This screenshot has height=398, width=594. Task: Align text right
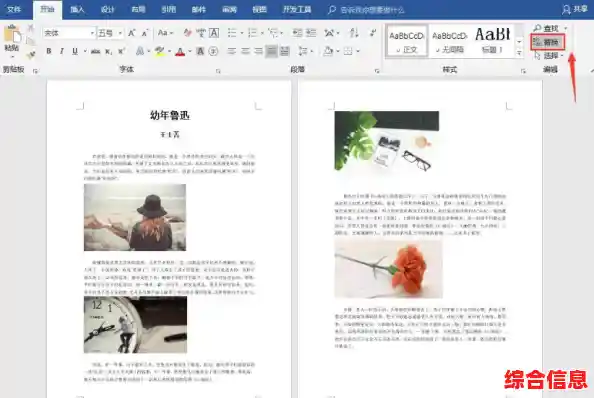[258, 51]
